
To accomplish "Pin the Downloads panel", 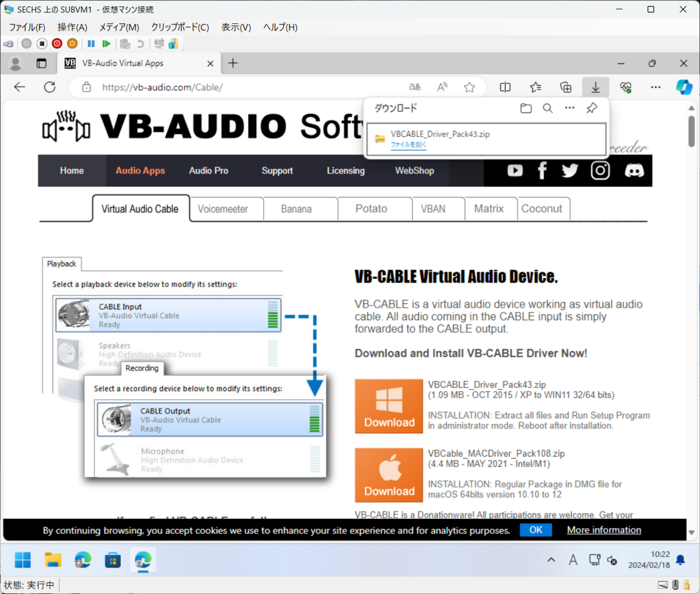I will (591, 108).
